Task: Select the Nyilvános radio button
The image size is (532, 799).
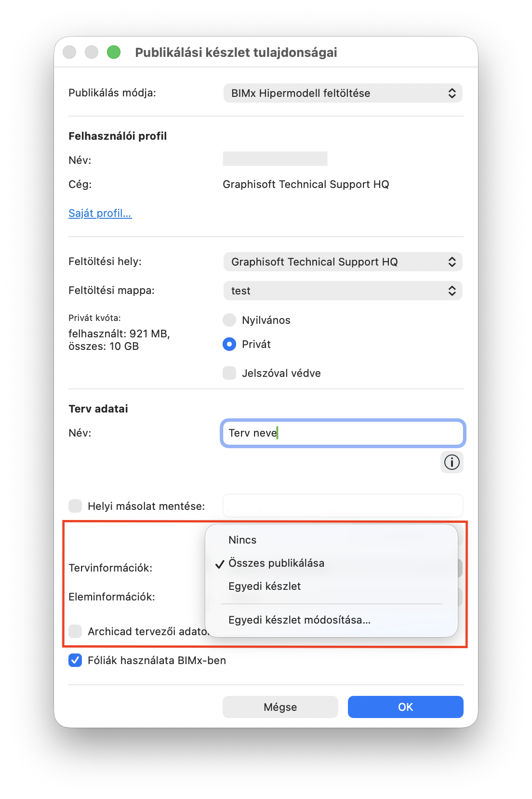Action: click(229, 320)
